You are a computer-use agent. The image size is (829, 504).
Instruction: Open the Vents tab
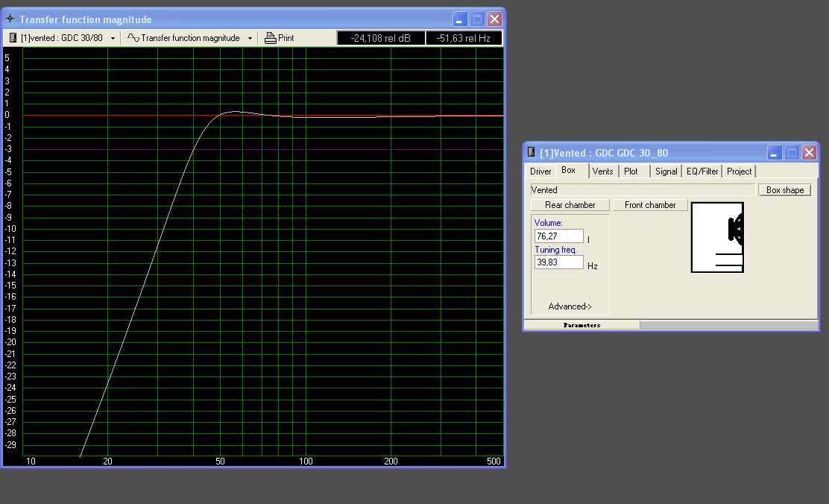[x=602, y=171]
